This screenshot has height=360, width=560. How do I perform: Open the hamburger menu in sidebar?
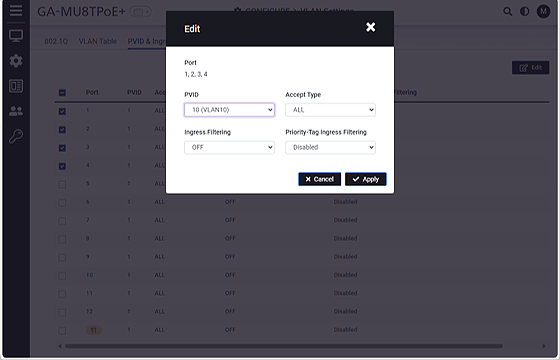(x=16, y=10)
